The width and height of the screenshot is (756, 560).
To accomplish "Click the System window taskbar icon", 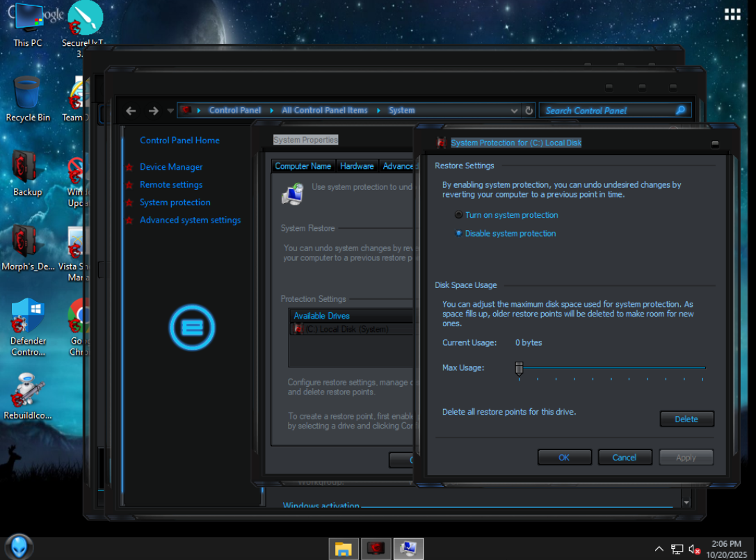I will [x=408, y=549].
